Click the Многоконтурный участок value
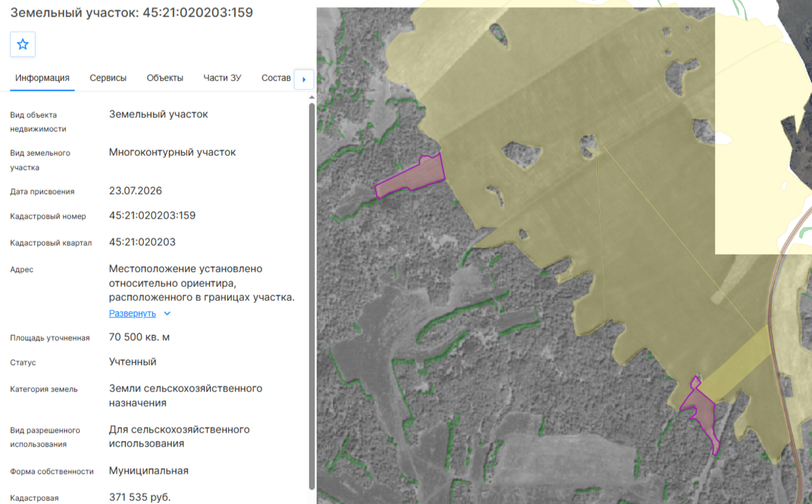The image size is (812, 504). (173, 152)
